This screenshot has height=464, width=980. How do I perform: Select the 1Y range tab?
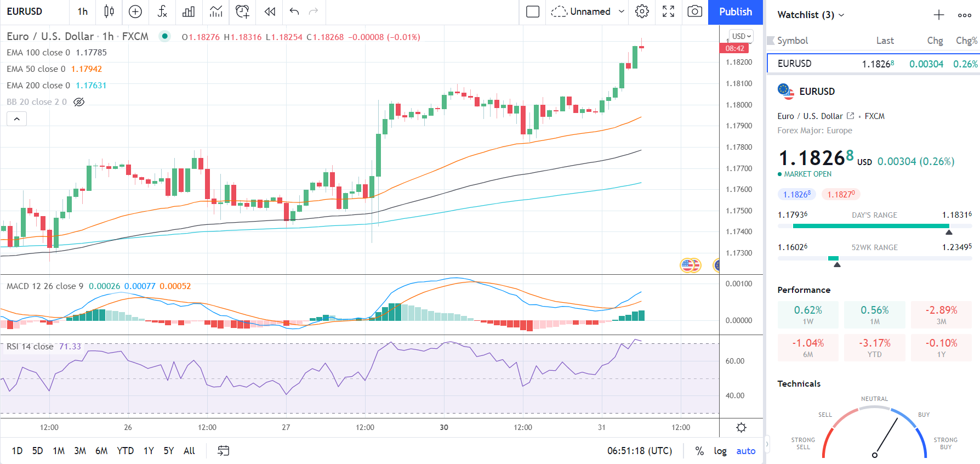coord(149,451)
